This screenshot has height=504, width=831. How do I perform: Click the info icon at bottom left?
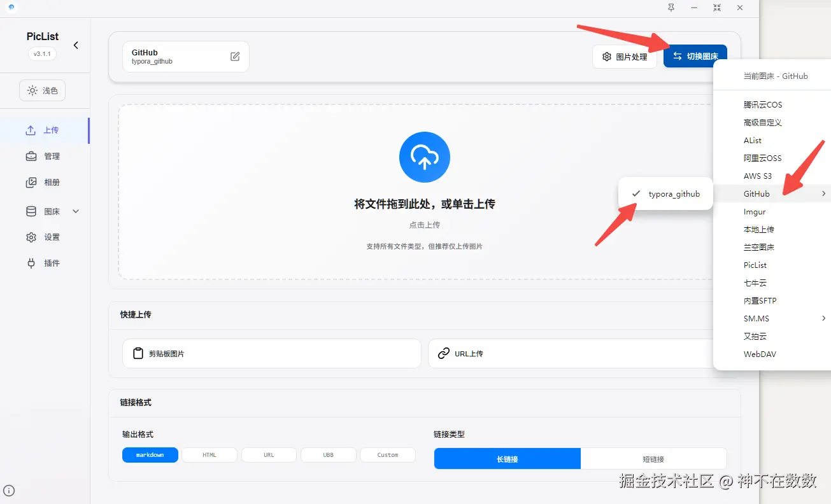pos(10,491)
